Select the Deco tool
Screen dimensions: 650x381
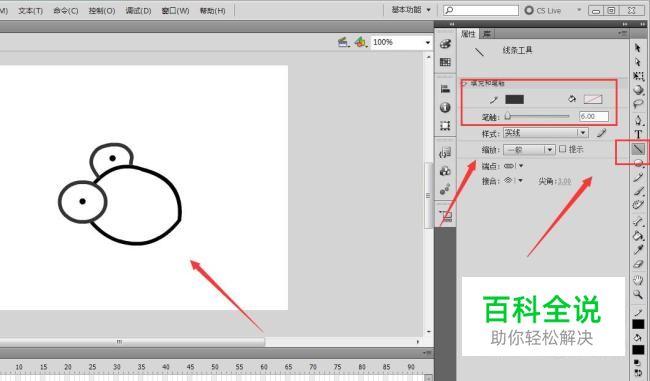click(638, 205)
